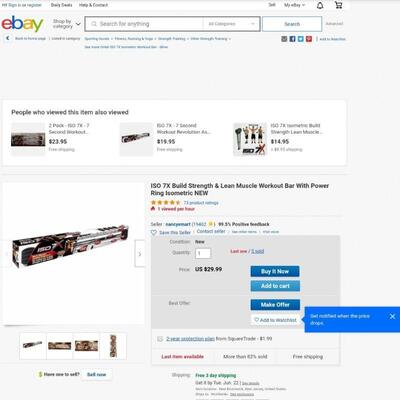Open the notifications bell icon

coord(320,5)
